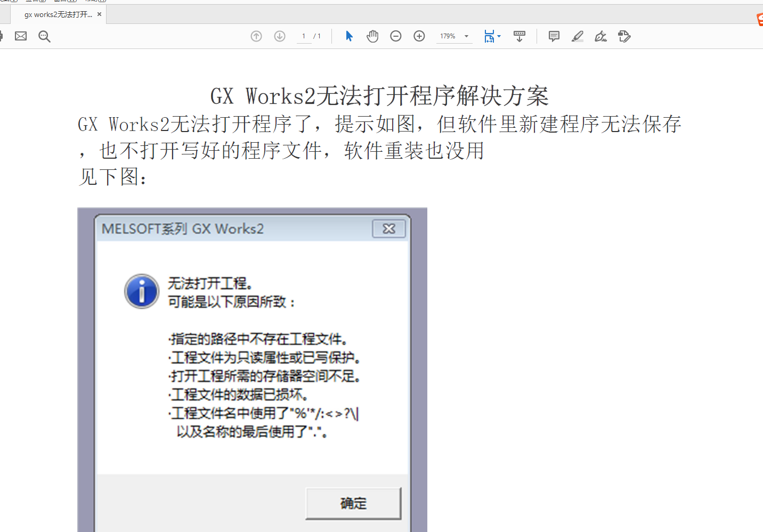Go to previous page with up arrow
This screenshot has width=763, height=532.
256,36
